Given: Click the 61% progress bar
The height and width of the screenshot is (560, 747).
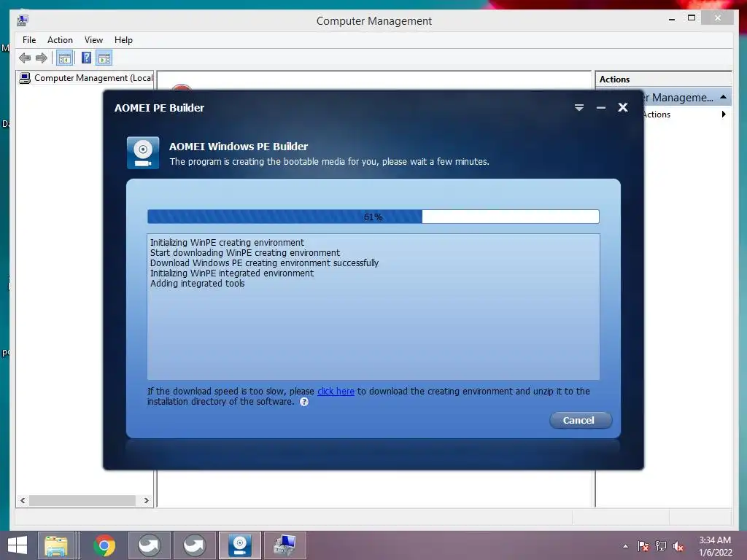Looking at the screenshot, I should pyautogui.click(x=373, y=217).
